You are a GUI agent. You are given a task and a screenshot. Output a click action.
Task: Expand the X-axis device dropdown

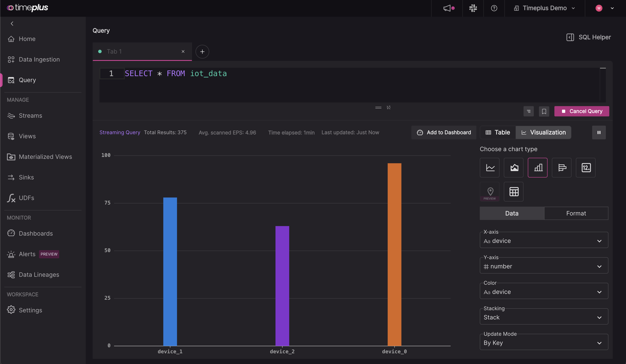tap(599, 241)
